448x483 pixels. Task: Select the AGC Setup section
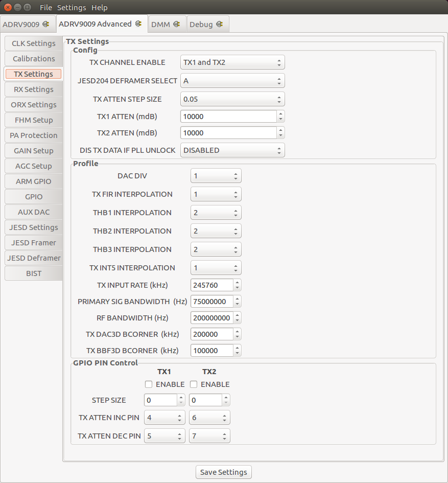coord(33,166)
